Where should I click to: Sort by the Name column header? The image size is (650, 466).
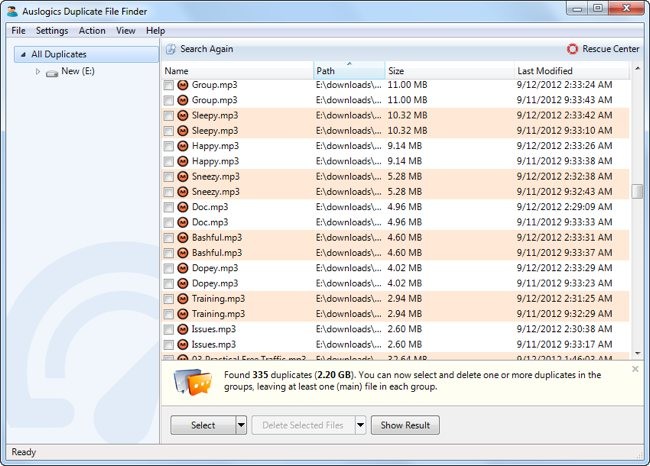(x=238, y=71)
